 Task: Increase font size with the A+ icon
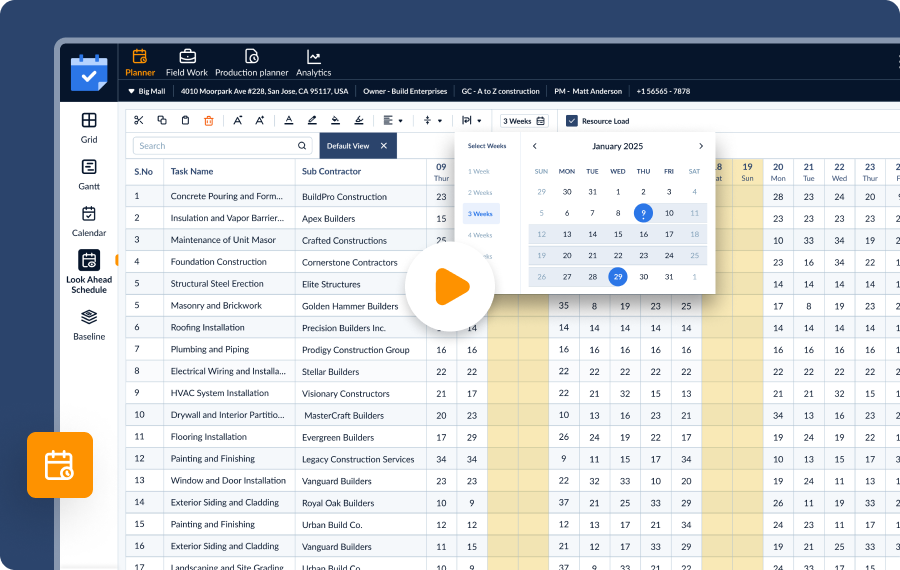259,121
